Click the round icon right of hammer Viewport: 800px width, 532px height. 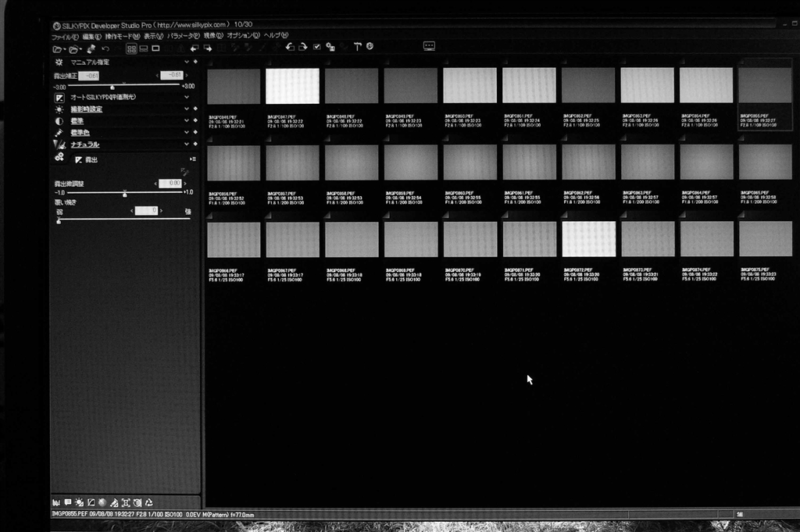370,46
